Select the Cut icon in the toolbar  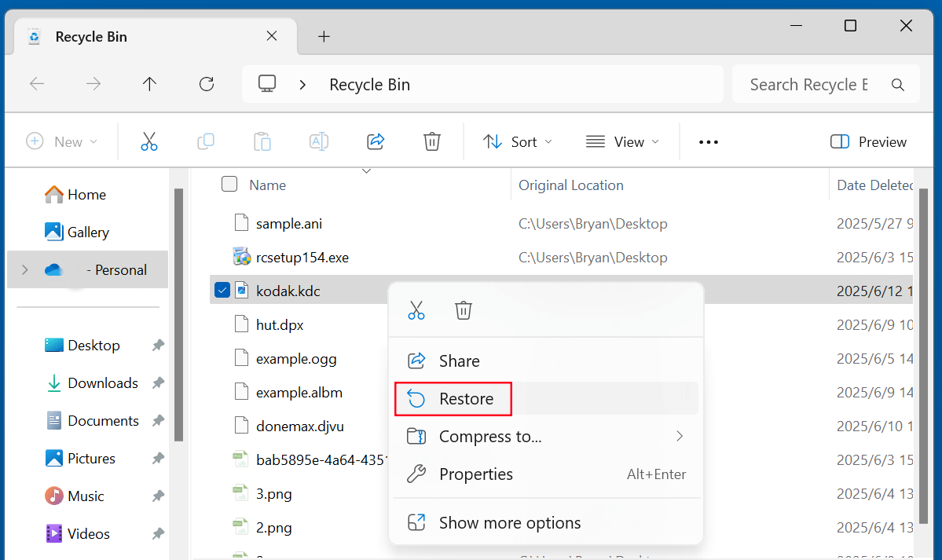pyautogui.click(x=148, y=141)
